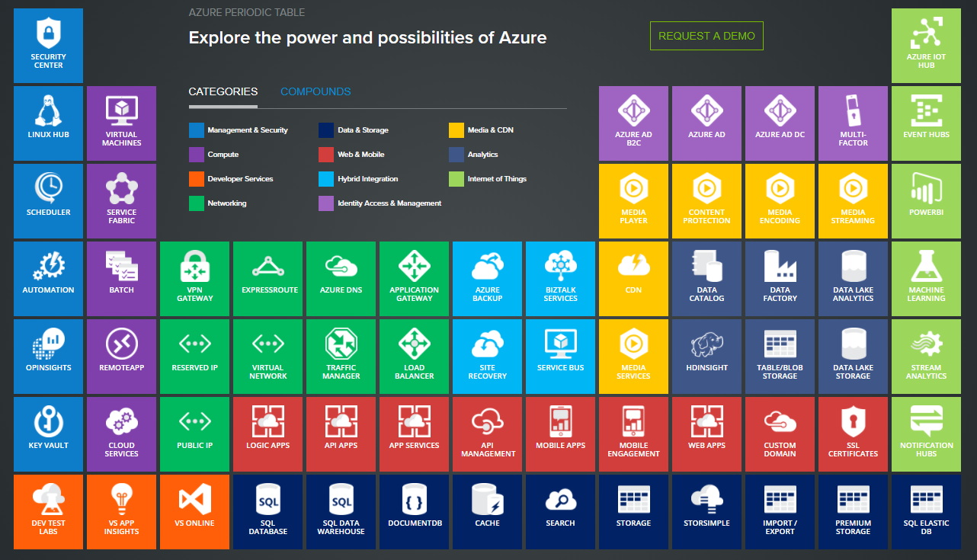Choose the Analytics legend entry
This screenshot has width=977, height=560.
pyautogui.click(x=473, y=155)
